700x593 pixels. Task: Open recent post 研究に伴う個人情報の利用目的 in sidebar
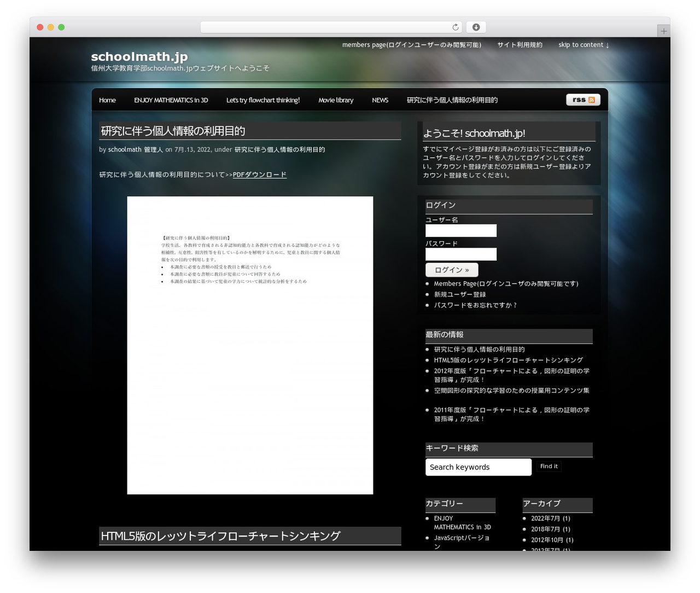479,349
